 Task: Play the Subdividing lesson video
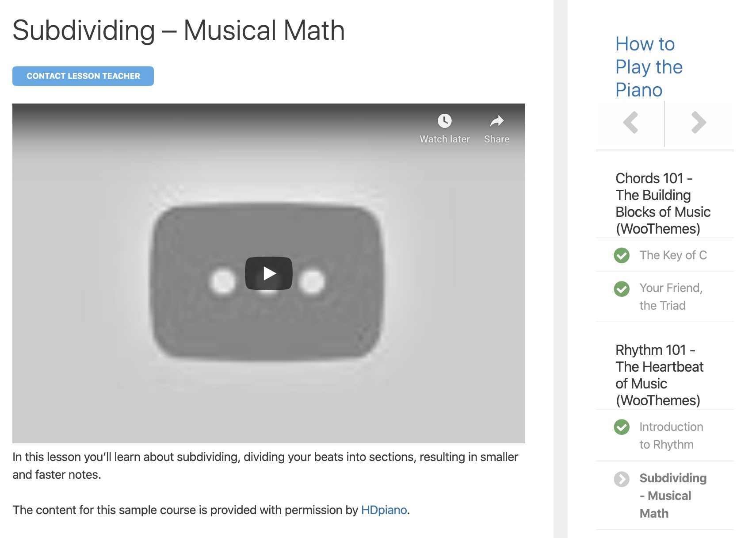(269, 273)
